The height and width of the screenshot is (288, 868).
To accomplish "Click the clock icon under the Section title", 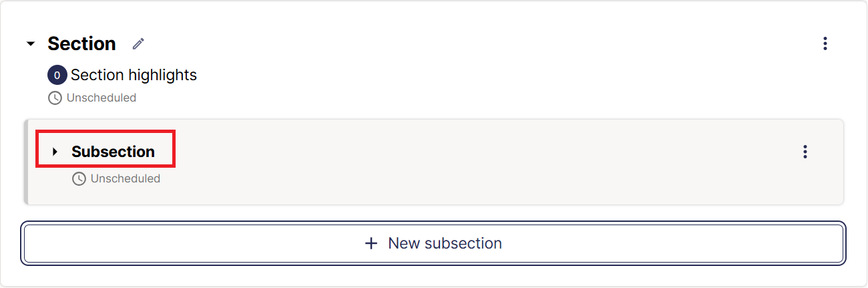I will 55,98.
